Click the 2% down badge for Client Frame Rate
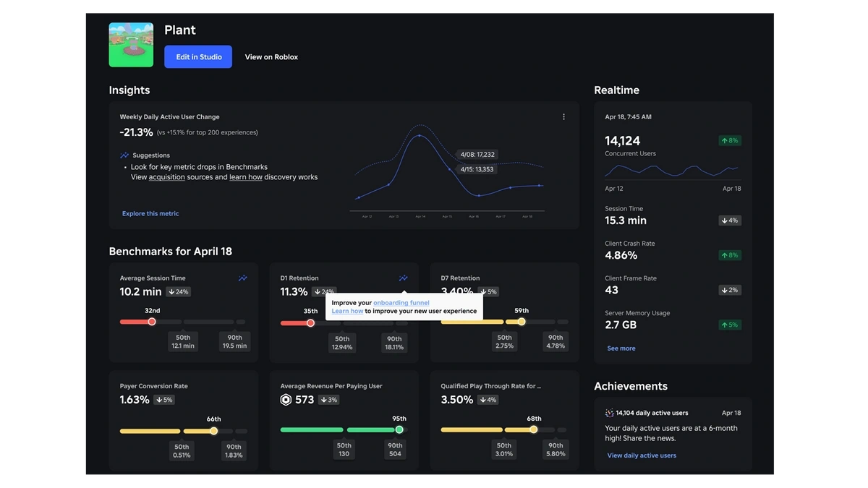The height and width of the screenshot is (488, 868). coord(730,290)
